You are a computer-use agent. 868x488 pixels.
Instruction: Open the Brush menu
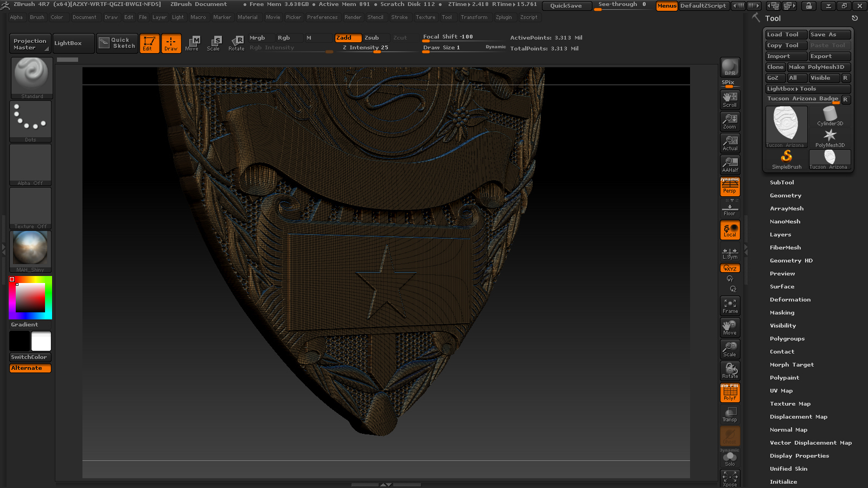point(37,17)
